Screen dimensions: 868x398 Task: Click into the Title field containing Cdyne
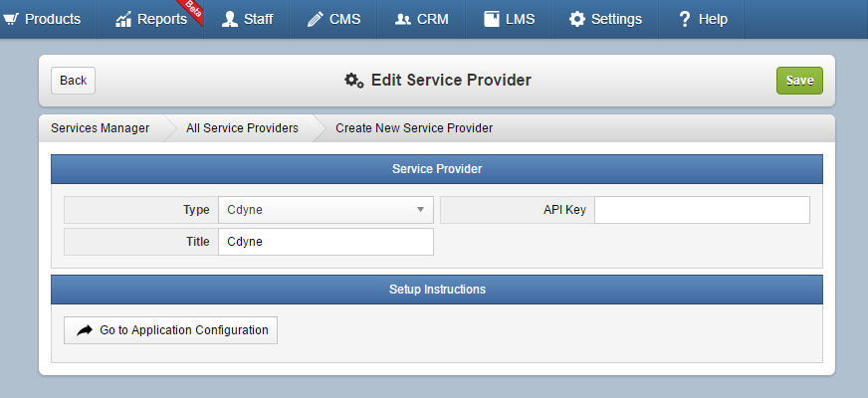(x=325, y=242)
